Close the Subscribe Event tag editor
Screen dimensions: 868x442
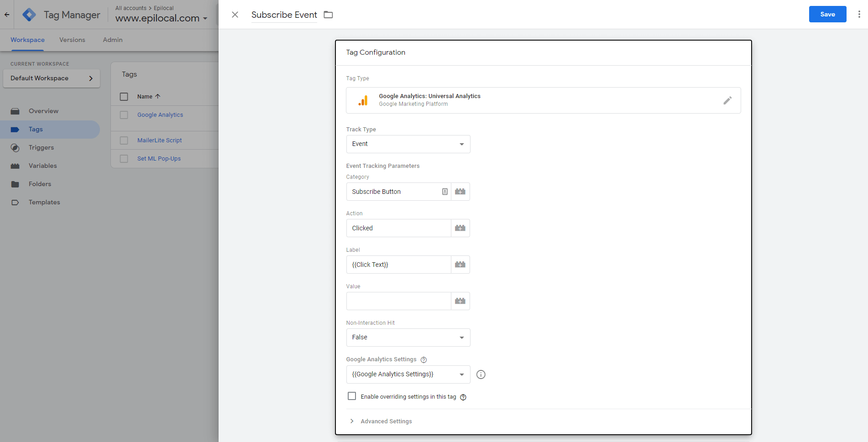click(x=235, y=15)
